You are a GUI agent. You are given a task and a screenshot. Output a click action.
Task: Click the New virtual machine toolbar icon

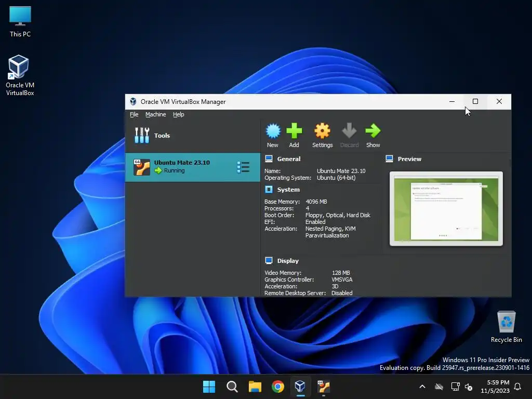[273, 131]
